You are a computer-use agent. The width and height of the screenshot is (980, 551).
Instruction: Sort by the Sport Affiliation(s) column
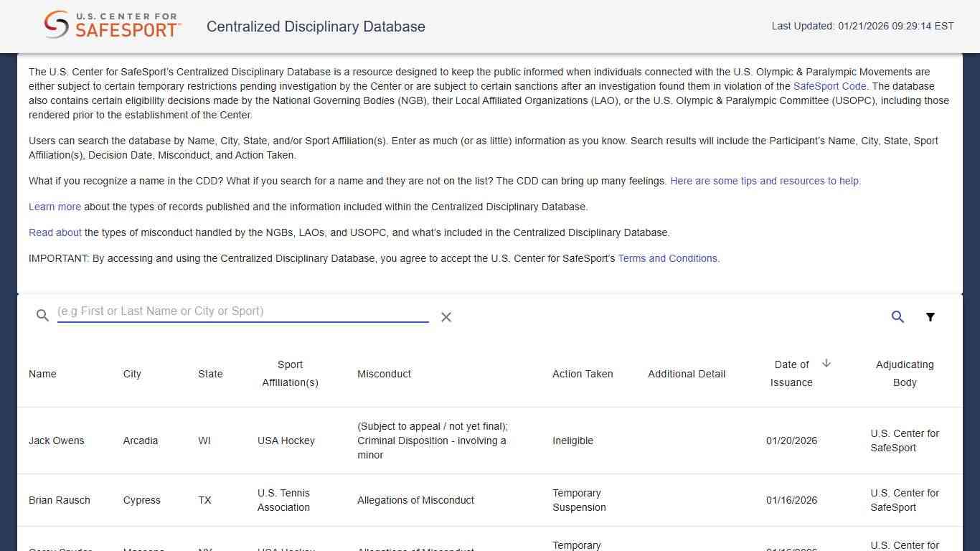(290, 374)
